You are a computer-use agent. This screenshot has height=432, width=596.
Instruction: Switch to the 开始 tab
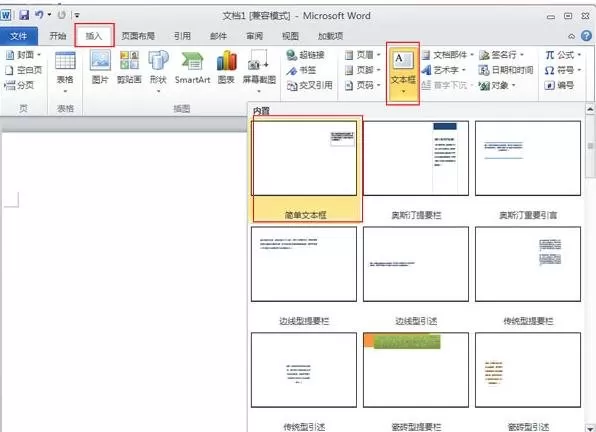point(58,36)
